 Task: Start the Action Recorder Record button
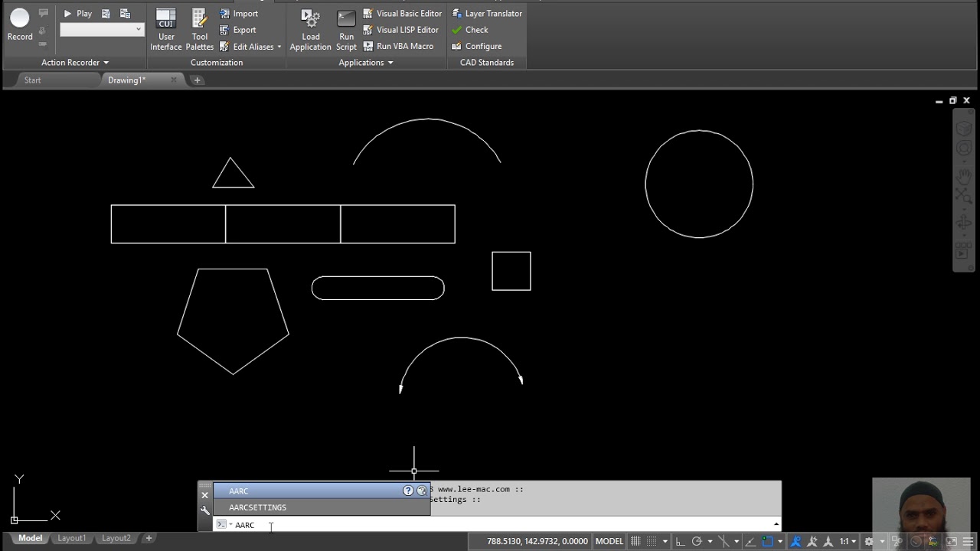(20, 24)
